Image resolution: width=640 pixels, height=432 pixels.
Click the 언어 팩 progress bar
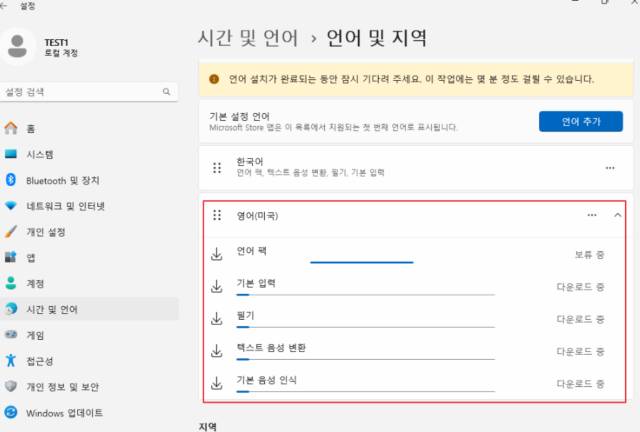click(361, 261)
